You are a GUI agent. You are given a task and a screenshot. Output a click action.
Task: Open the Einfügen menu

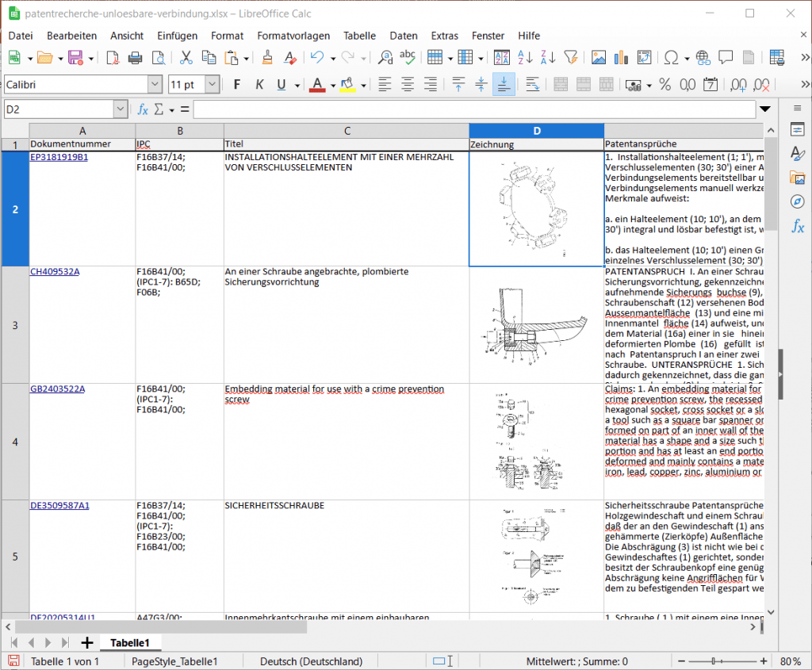pyautogui.click(x=177, y=36)
